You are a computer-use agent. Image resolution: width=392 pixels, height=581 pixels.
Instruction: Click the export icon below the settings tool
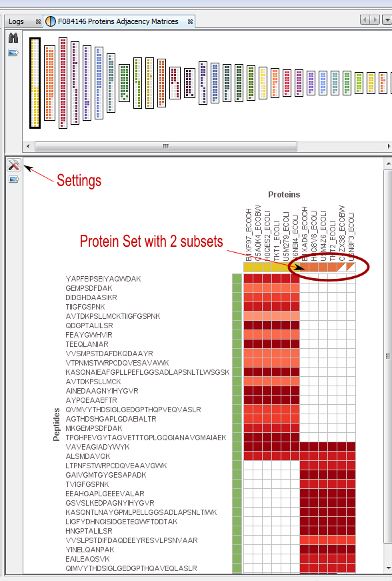click(14, 179)
